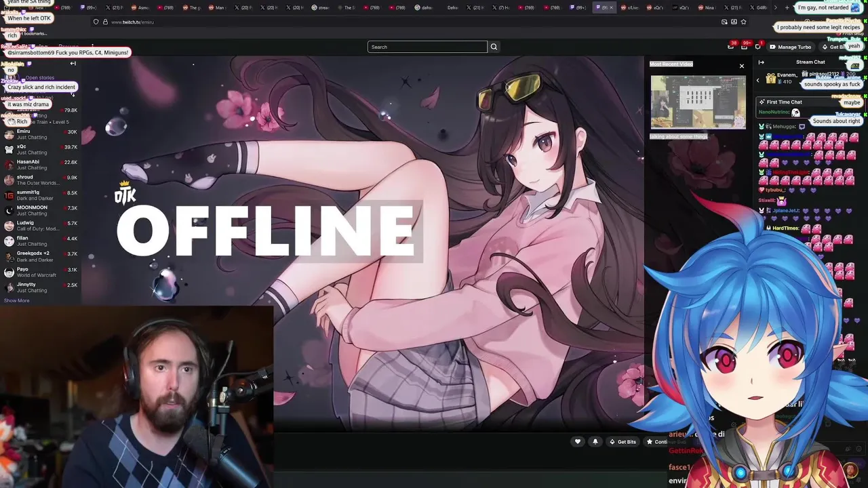Viewport: 868px width, 488px height.
Task: Expand sidebar with Show More
Action: 16,300
